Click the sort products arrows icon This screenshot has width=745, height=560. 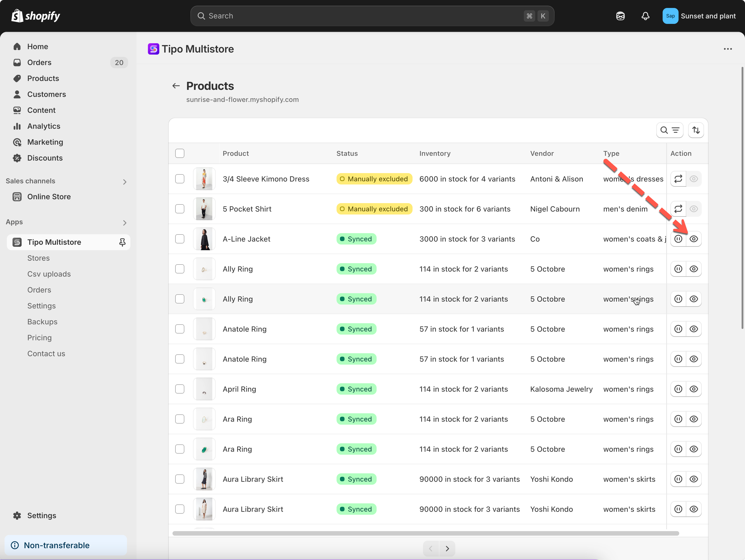(x=696, y=130)
